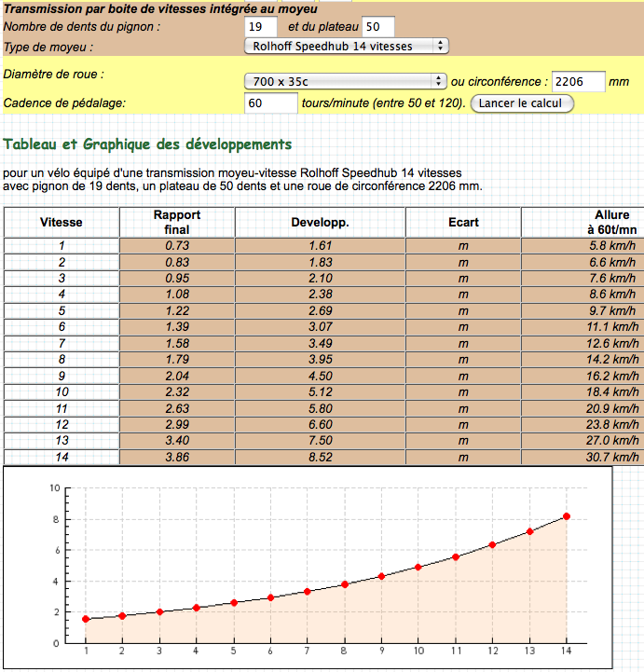The width and height of the screenshot is (644, 672).
Task: Select Rapport final value 2.63
Action: tap(177, 408)
